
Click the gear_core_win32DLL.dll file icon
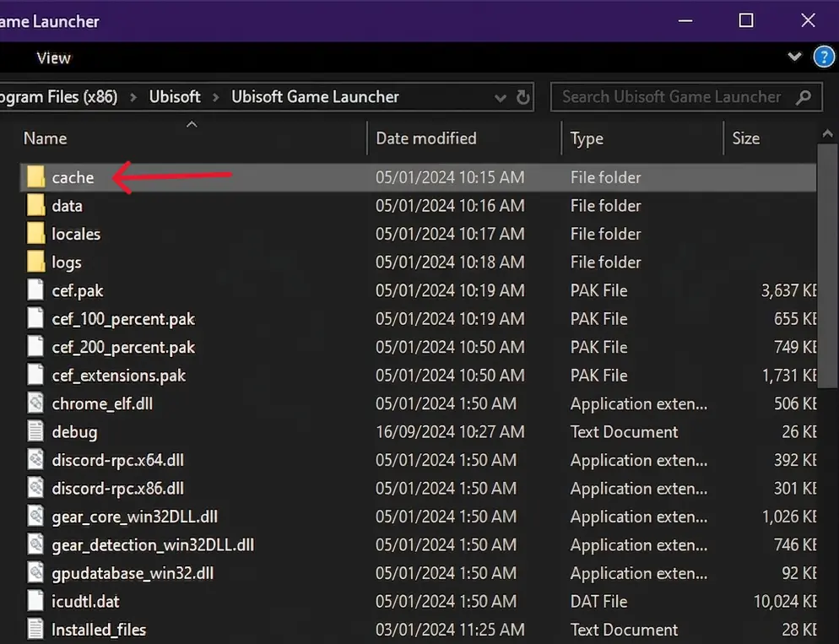pyautogui.click(x=35, y=517)
